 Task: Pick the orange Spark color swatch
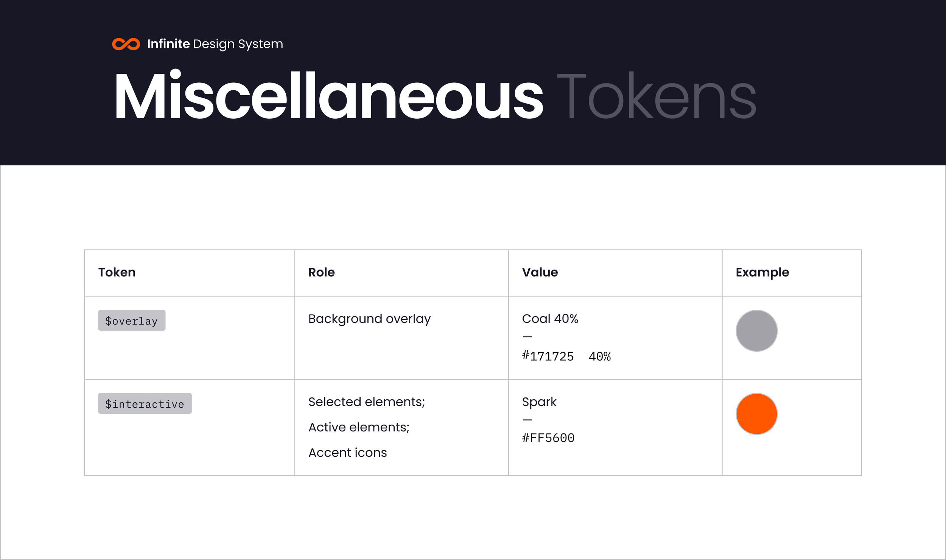click(756, 414)
